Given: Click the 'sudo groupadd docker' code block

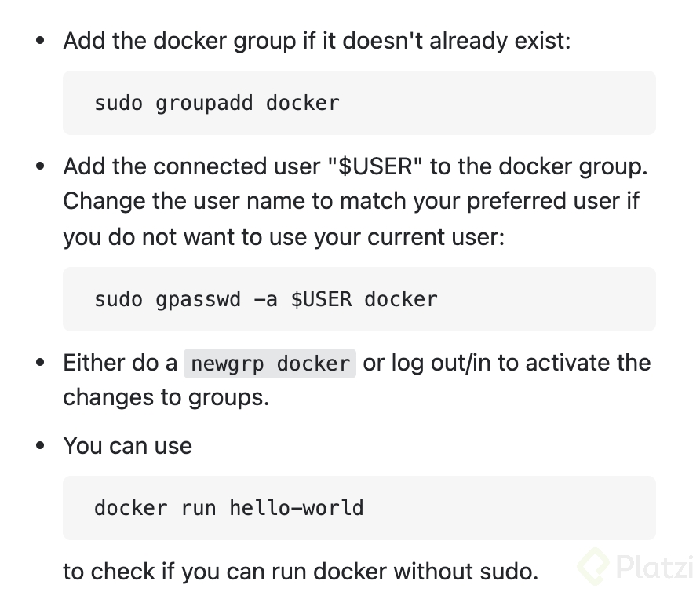Looking at the screenshot, I should [x=359, y=103].
